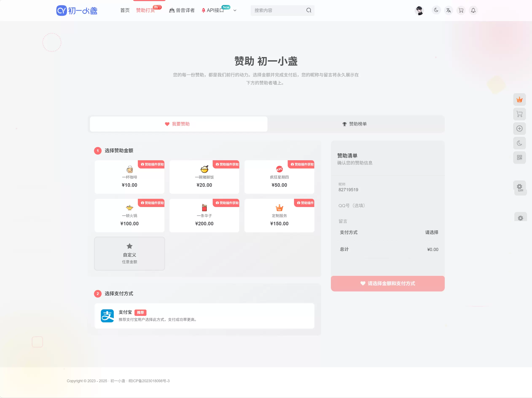Choose the 一杯咖啡 ¥10.00 amount card
The width and height of the screenshot is (532, 398).
coord(129,177)
